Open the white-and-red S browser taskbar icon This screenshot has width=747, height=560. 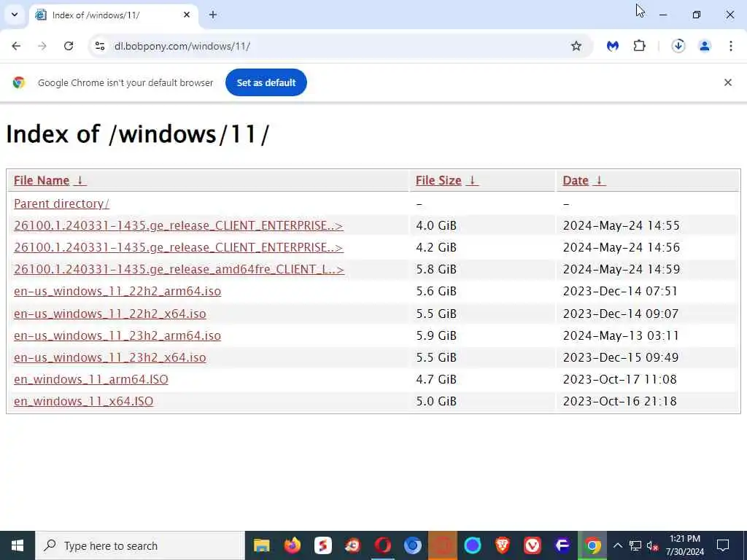322,545
